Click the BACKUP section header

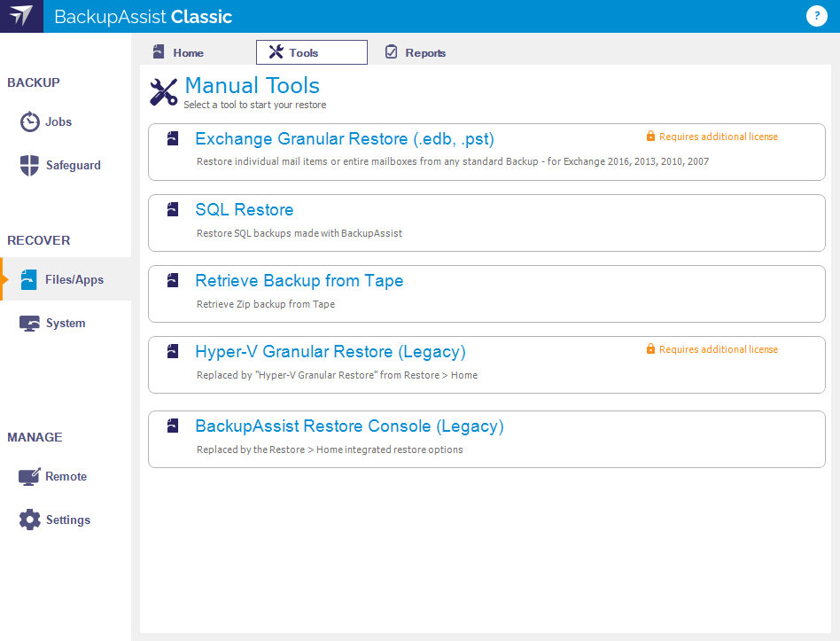[x=33, y=82]
